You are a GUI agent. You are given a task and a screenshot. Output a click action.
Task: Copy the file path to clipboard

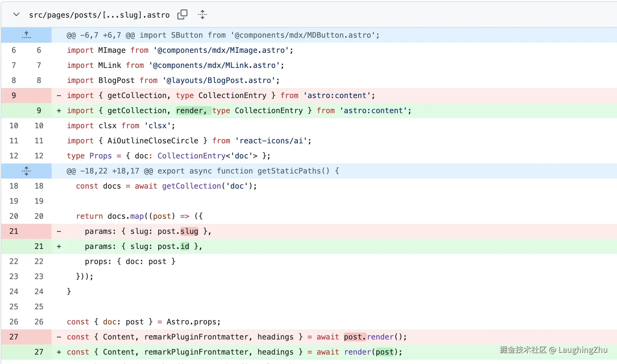(x=182, y=14)
